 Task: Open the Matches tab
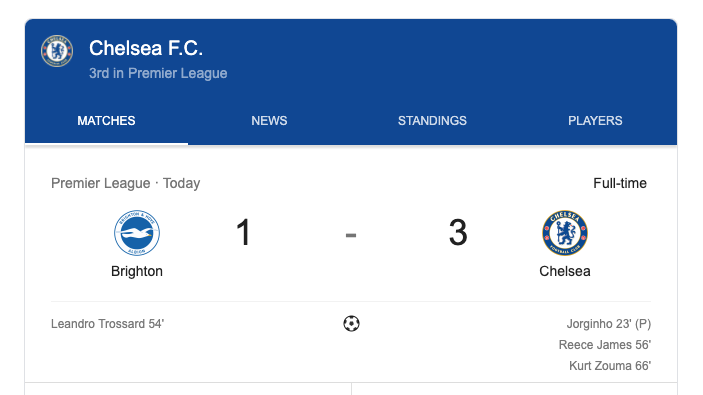point(106,121)
